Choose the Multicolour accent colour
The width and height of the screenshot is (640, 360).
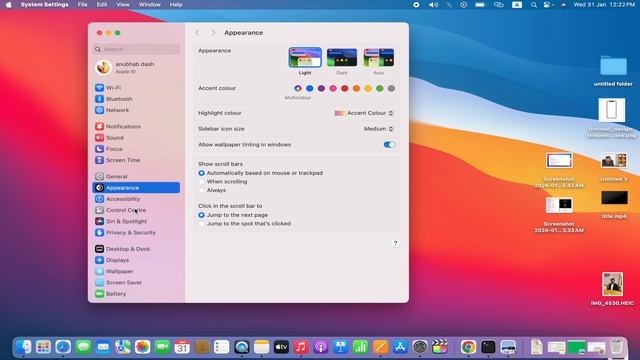(x=298, y=88)
